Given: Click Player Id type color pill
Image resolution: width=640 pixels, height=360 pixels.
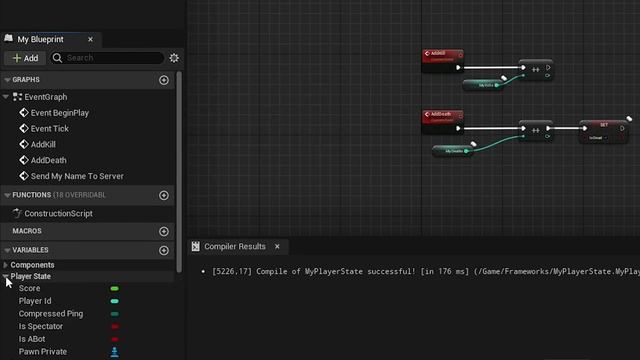Looking at the screenshot, I should click(115, 301).
